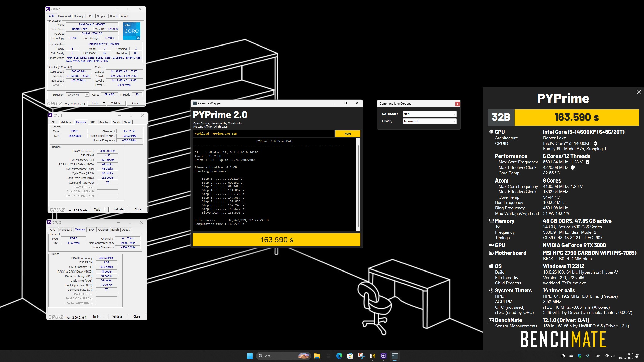Click the yellow 163.590 s result bar in PYPrime Wrapper

[x=276, y=240]
